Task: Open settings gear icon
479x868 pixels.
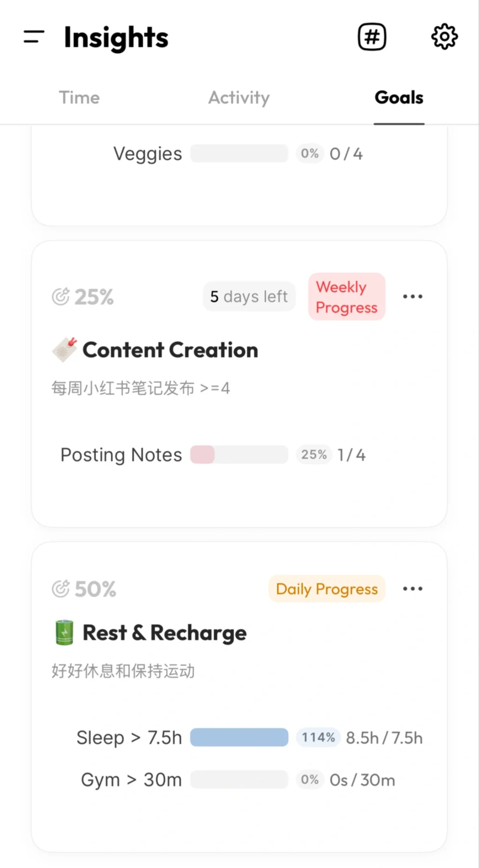Action: tap(444, 37)
